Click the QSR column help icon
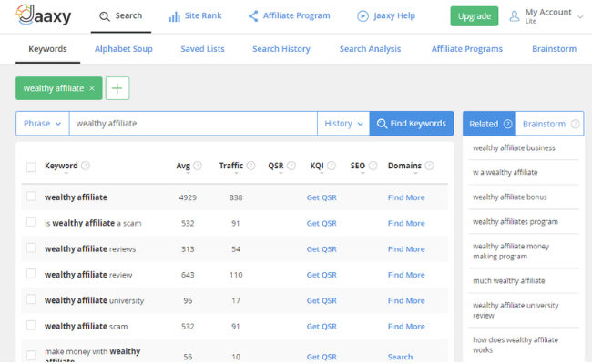Image resolution: width=592 pixels, height=364 pixels. 291,166
